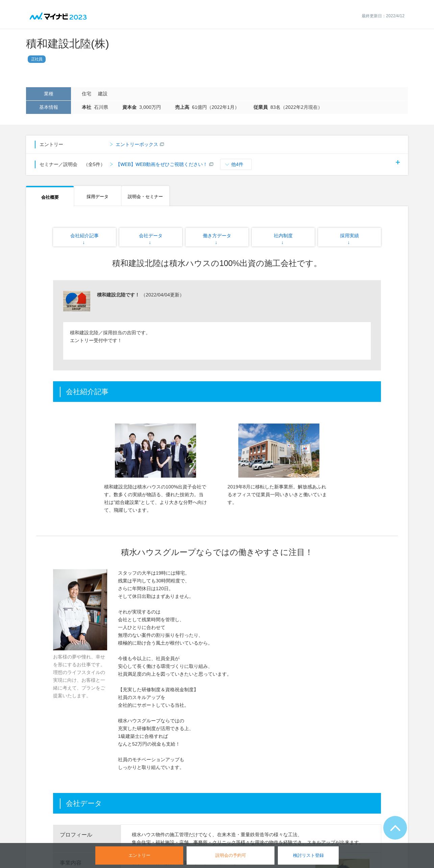434x868 pixels.
Task: Click the scroll-to-top circular arrow button
Action: click(395, 827)
